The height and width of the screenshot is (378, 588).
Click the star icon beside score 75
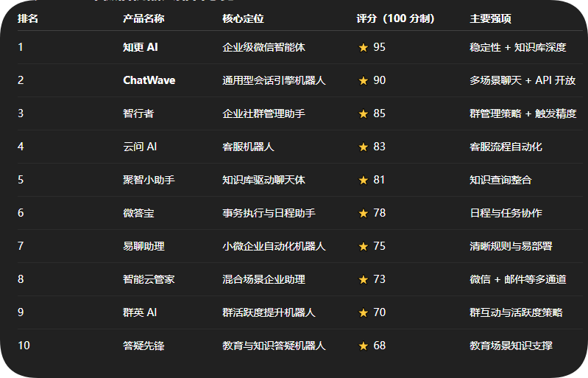pyautogui.click(x=363, y=246)
